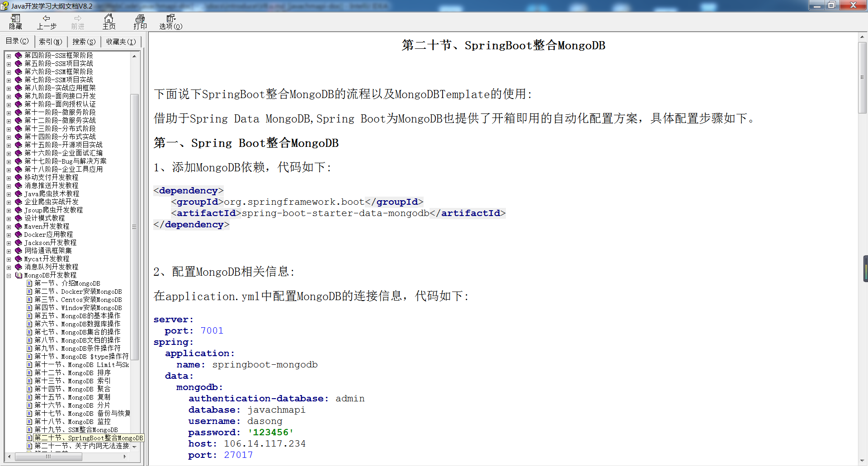
Task: Click the host value 106.14.117.234
Action: 265,444
